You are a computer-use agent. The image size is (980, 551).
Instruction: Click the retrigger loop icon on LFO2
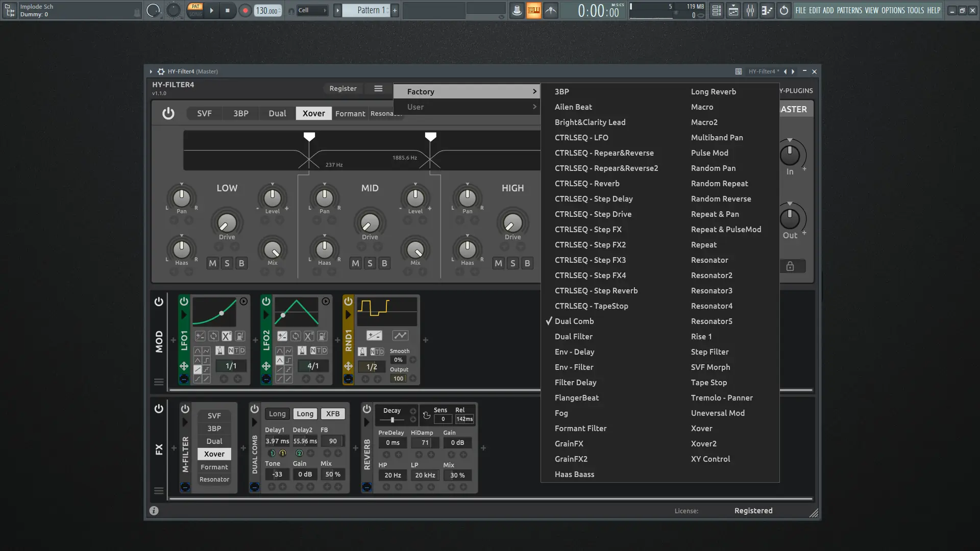coord(296,337)
